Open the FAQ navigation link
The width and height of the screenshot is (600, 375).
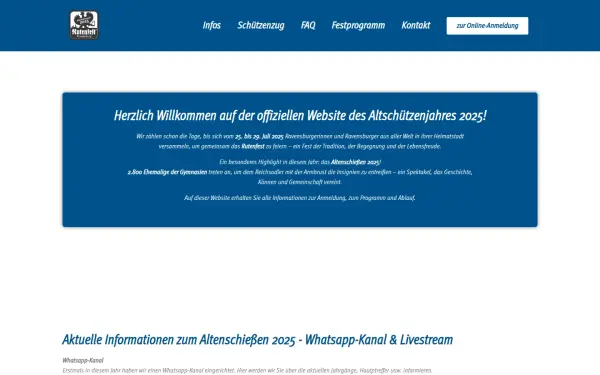click(308, 25)
